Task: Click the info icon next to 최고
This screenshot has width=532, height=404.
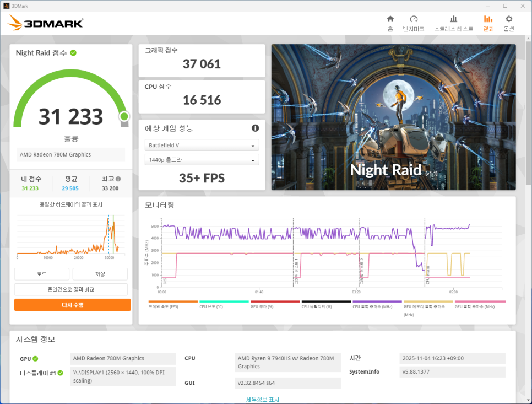Action: pos(118,179)
